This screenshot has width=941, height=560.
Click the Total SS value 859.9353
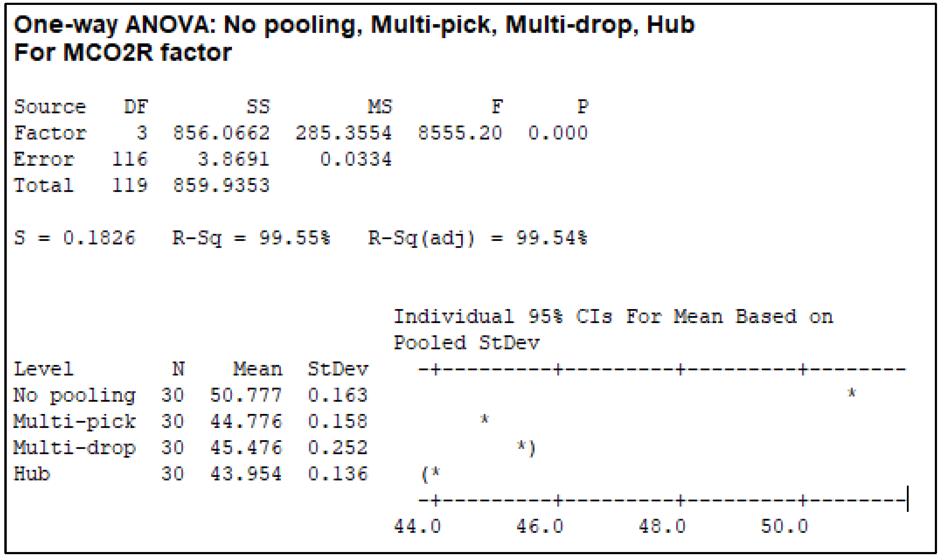(x=222, y=186)
